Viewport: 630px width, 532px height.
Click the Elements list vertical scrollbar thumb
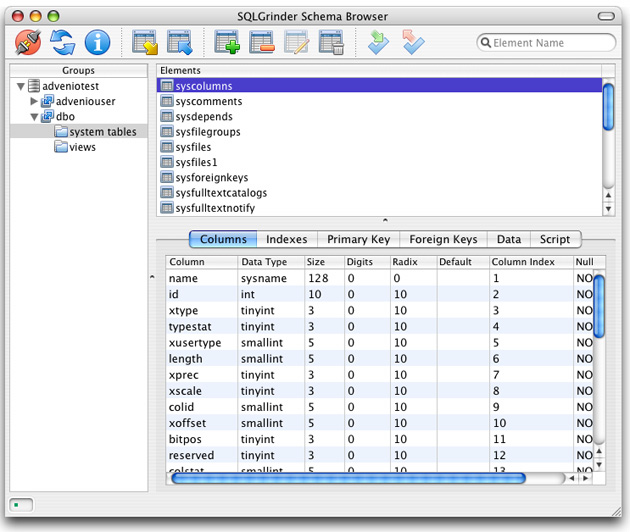(608, 106)
